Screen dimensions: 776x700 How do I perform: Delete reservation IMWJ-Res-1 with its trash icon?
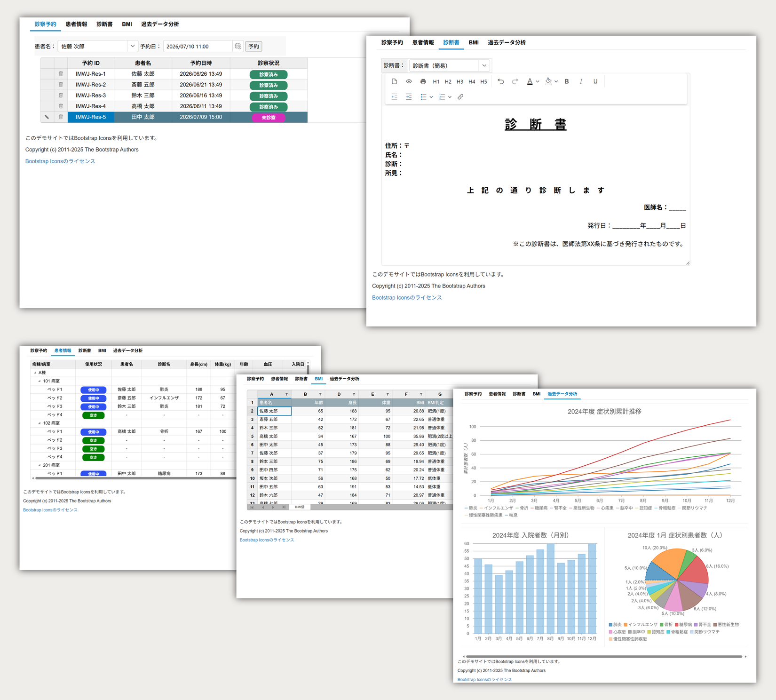(x=61, y=74)
